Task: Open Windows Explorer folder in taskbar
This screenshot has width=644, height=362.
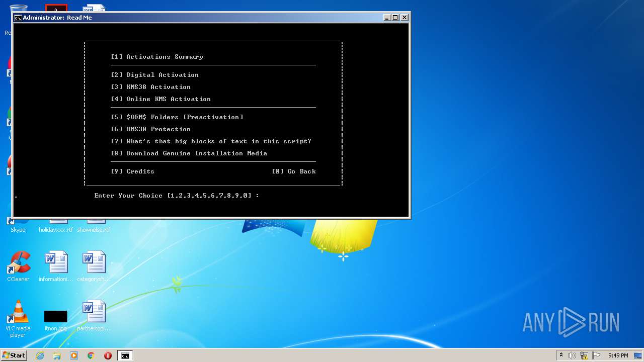Action: 57,355
